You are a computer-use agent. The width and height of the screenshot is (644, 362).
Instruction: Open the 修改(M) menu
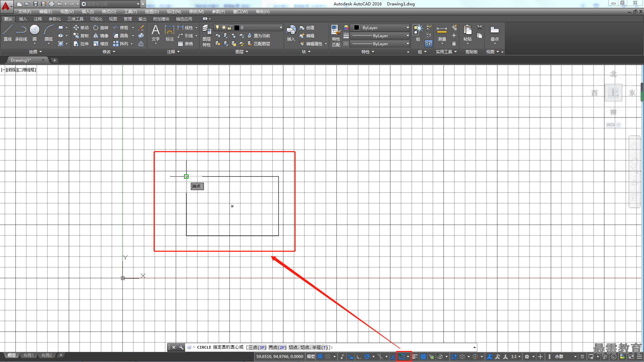click(x=196, y=12)
